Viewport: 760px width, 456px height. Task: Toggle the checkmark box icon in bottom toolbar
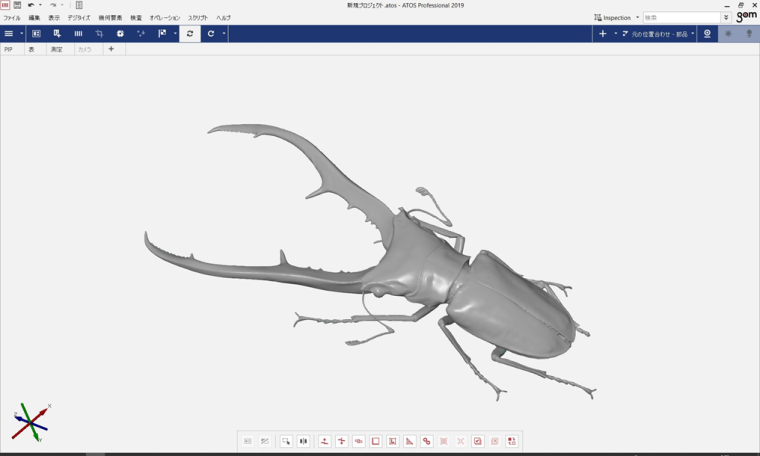pyautogui.click(x=478, y=441)
